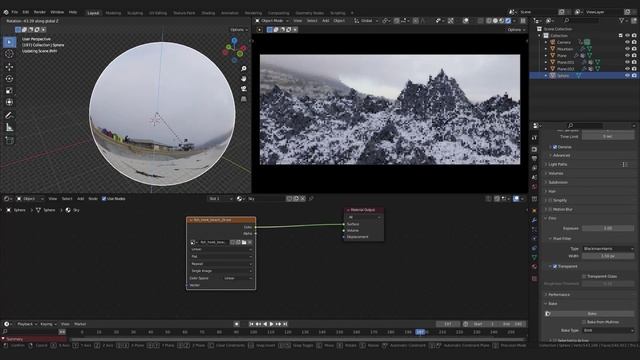
Task: Click the zoom magnifier icon in left viewport
Action: tap(244, 69)
